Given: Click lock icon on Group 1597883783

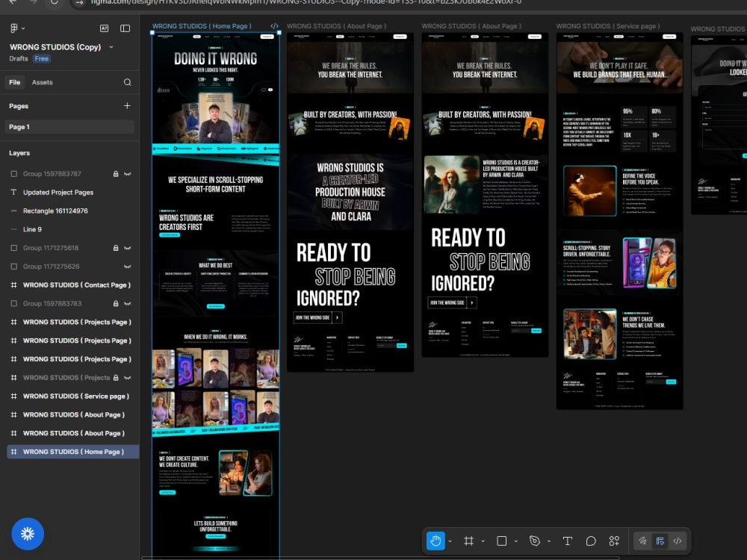Looking at the screenshot, I should 115,303.
